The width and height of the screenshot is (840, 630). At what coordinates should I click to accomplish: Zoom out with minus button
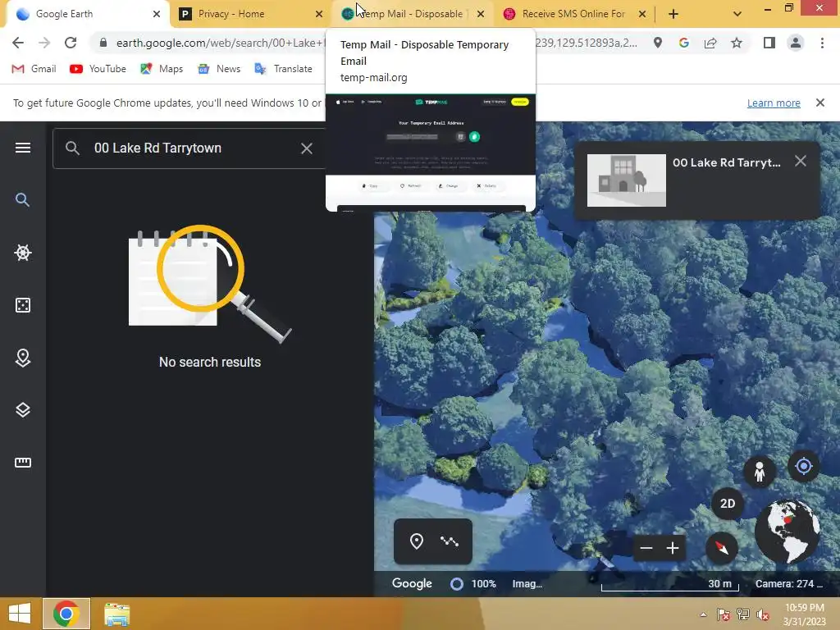coord(646,548)
